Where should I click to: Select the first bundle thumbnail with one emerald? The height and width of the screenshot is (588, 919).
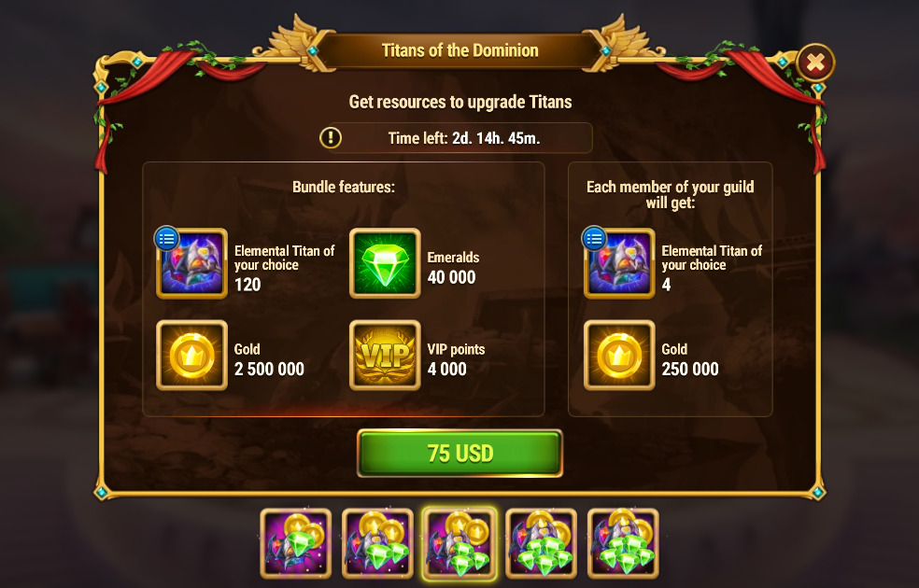[x=296, y=543]
